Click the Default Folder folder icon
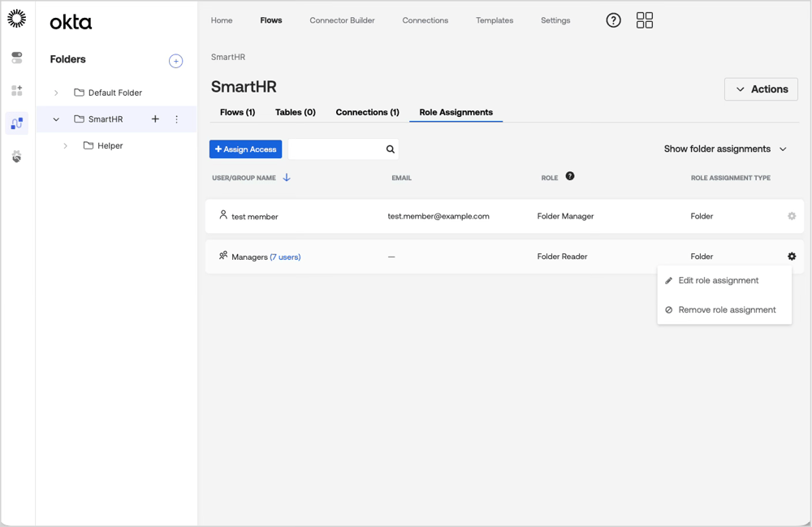The height and width of the screenshot is (527, 812). click(79, 92)
